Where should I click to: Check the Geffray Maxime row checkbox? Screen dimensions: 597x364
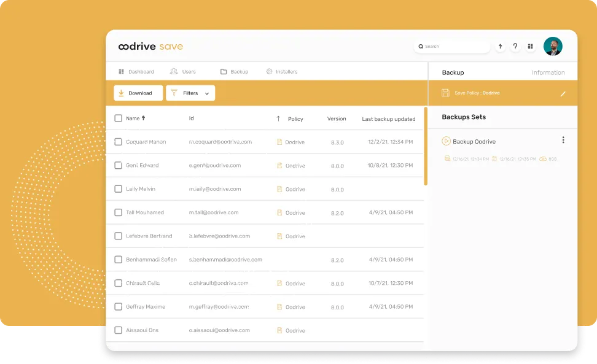pos(119,307)
